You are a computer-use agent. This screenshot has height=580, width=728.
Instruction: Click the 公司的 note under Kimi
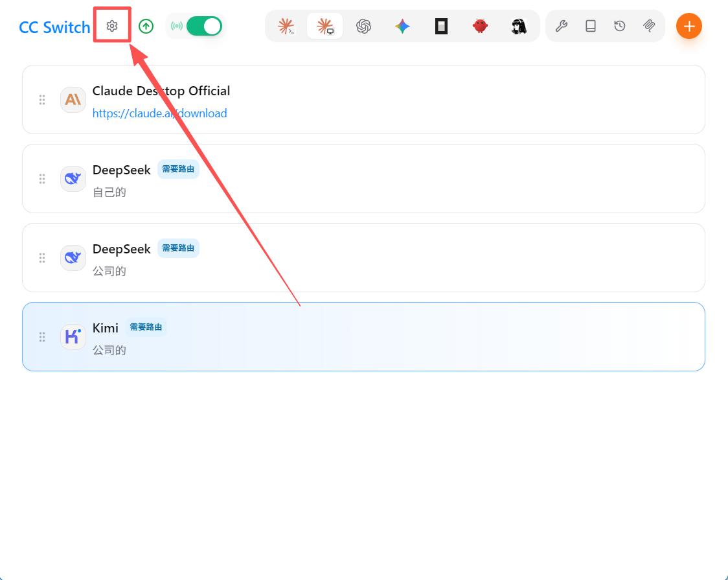coord(109,350)
